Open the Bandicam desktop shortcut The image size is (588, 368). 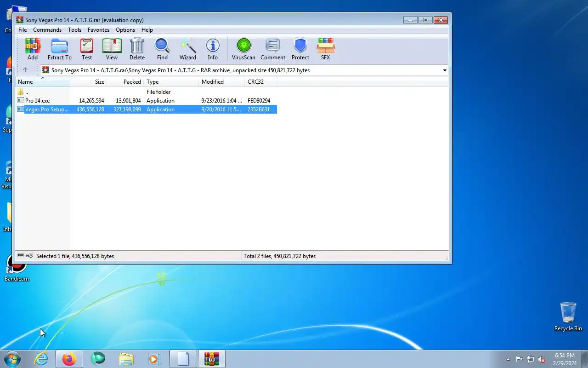(17, 268)
